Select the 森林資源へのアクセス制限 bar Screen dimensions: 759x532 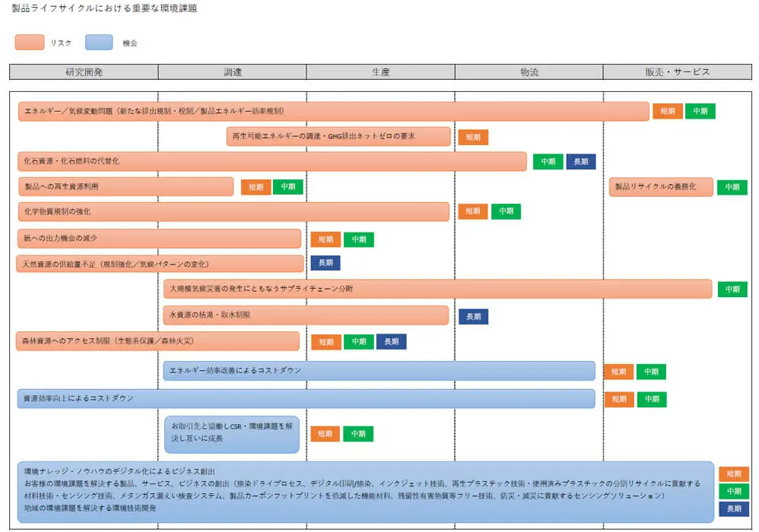pyautogui.click(x=158, y=341)
